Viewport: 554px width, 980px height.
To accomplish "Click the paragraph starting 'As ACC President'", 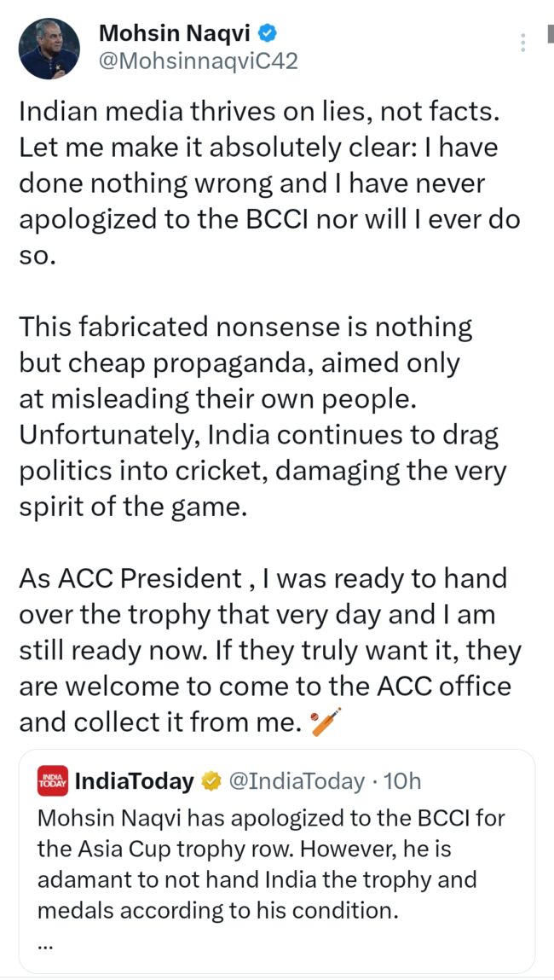I will point(269,650).
